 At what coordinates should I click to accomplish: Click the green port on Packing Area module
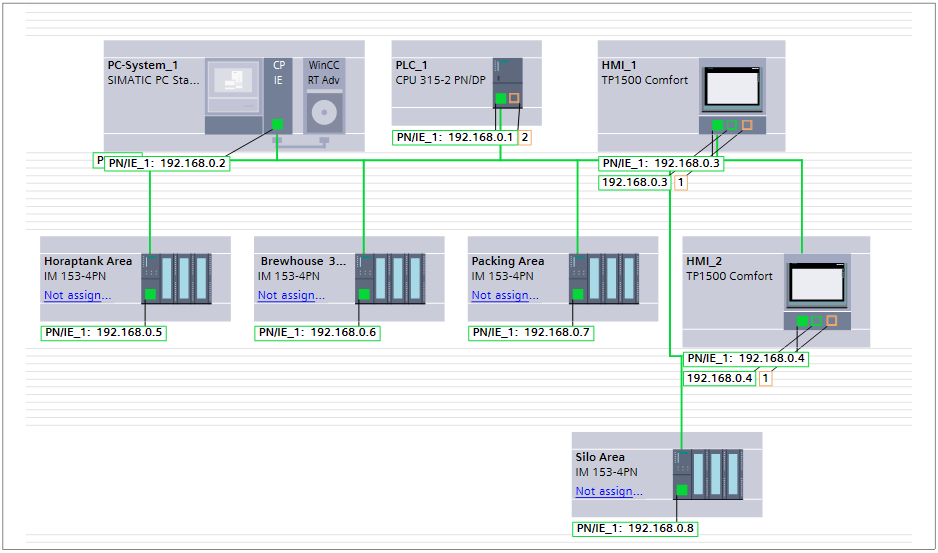577,294
